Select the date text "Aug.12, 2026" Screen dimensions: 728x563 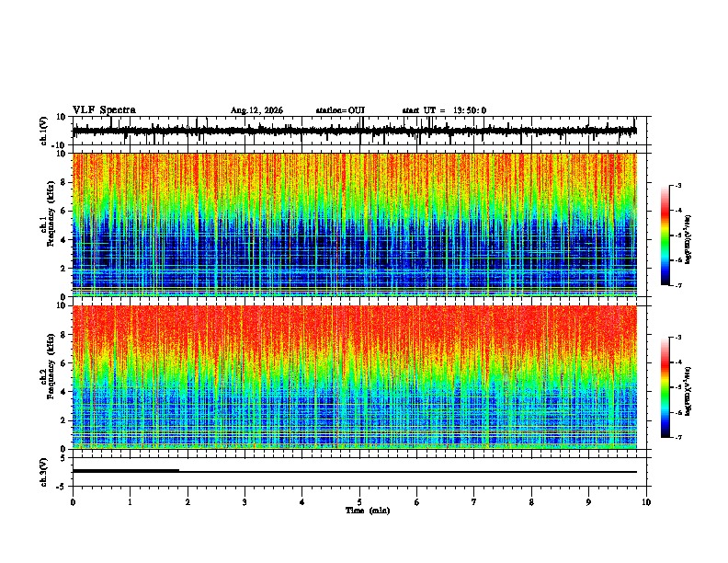click(256, 110)
